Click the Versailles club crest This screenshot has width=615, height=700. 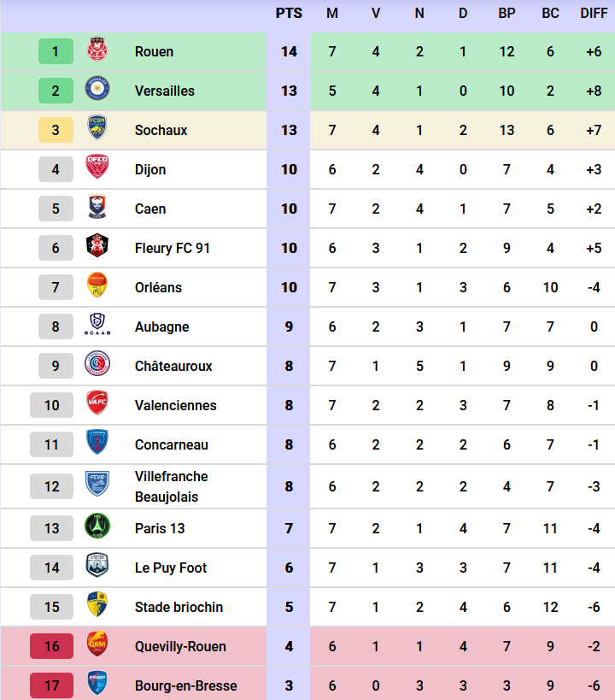click(97, 91)
